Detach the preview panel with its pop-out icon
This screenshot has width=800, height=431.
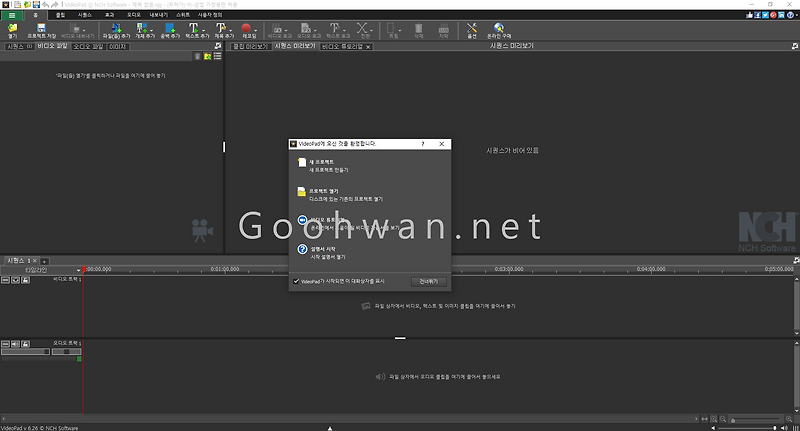click(795, 46)
